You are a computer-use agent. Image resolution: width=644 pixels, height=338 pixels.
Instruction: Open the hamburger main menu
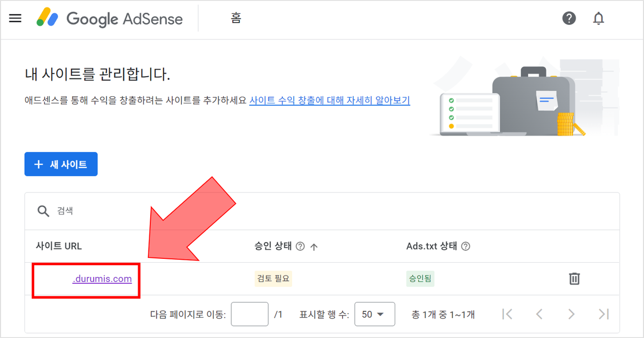pyautogui.click(x=16, y=19)
